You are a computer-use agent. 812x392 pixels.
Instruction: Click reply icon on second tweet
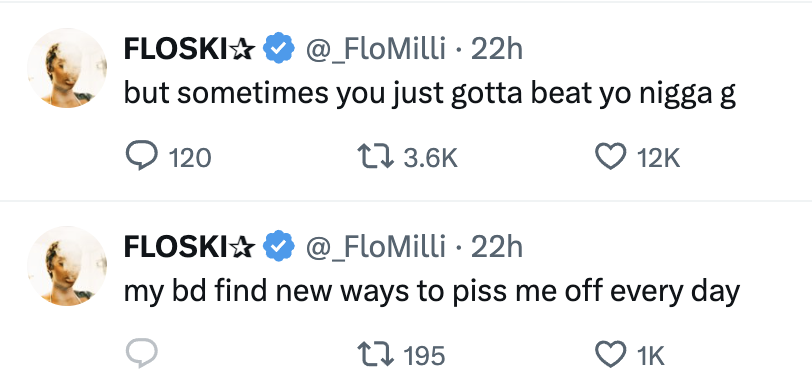(141, 354)
